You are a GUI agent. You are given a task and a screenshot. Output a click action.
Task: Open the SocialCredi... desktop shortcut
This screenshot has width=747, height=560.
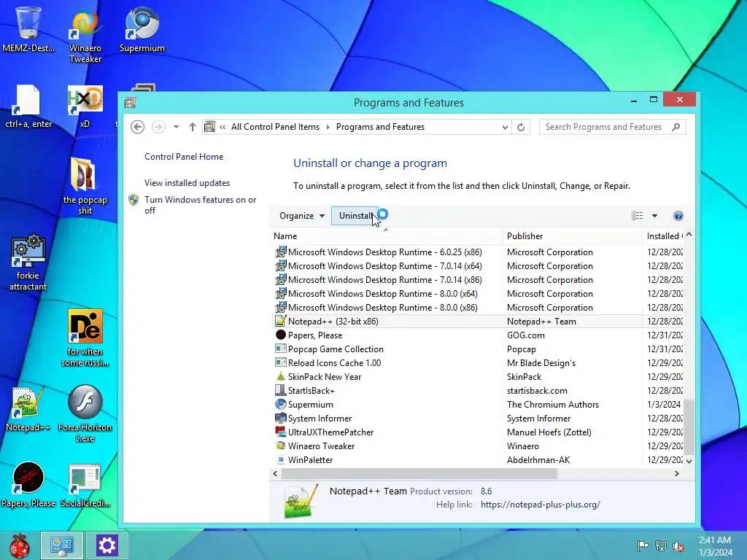tap(85, 485)
